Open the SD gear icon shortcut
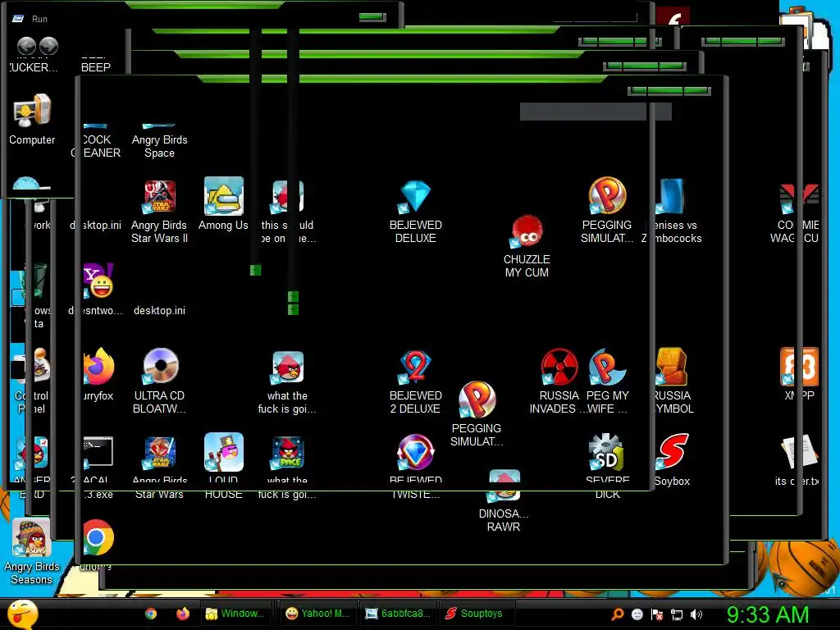This screenshot has width=840, height=630. (x=606, y=452)
